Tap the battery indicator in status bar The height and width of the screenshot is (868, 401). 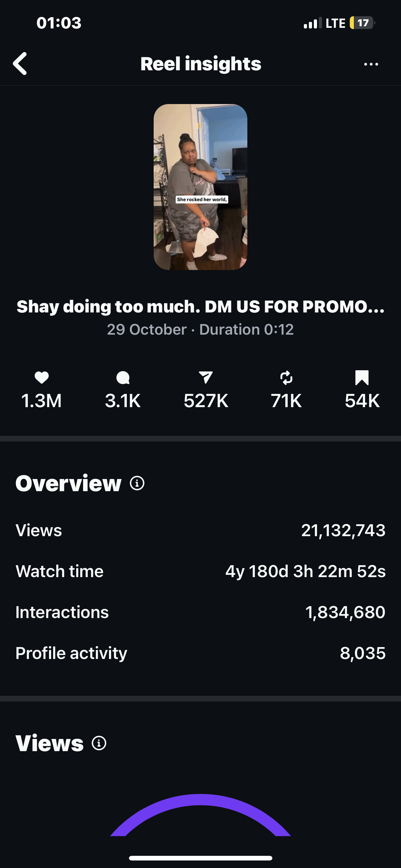362,23
